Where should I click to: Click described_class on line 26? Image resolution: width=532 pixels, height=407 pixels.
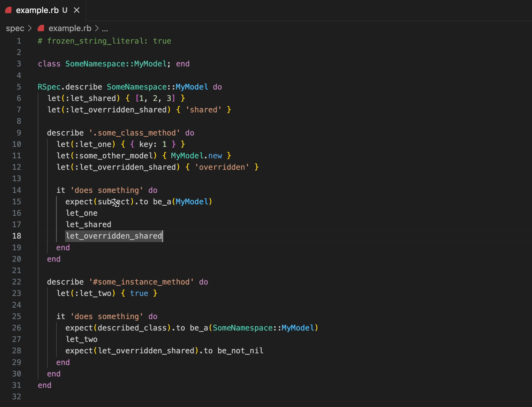[x=132, y=328]
